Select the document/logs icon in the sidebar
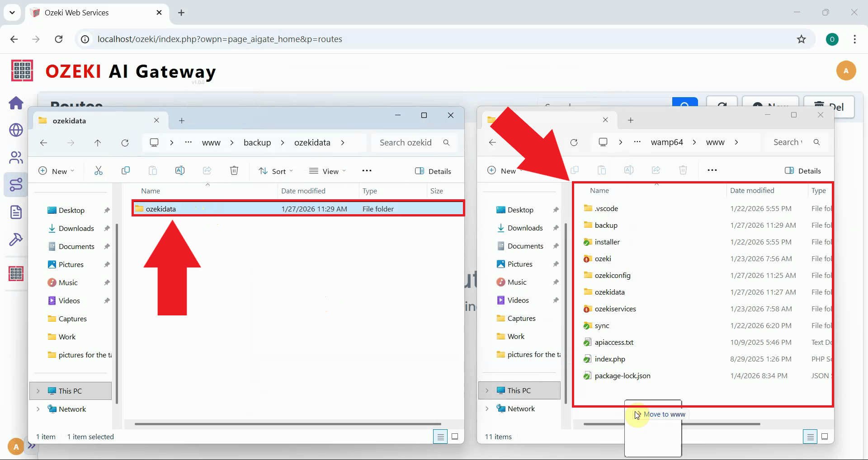 point(16,211)
